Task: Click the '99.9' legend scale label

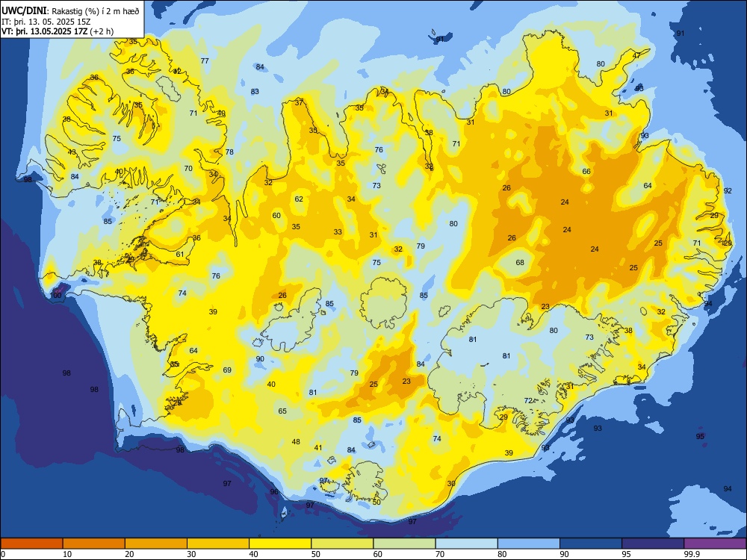Action: click(691, 554)
